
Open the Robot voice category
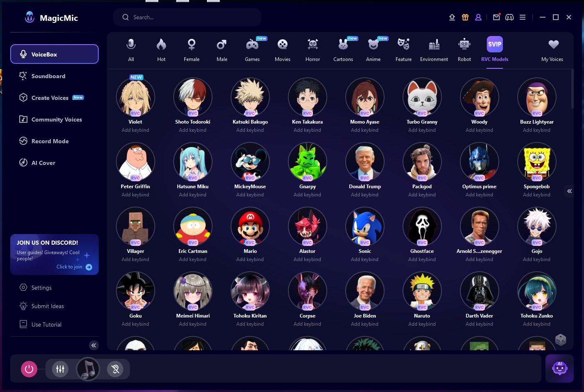(x=464, y=50)
